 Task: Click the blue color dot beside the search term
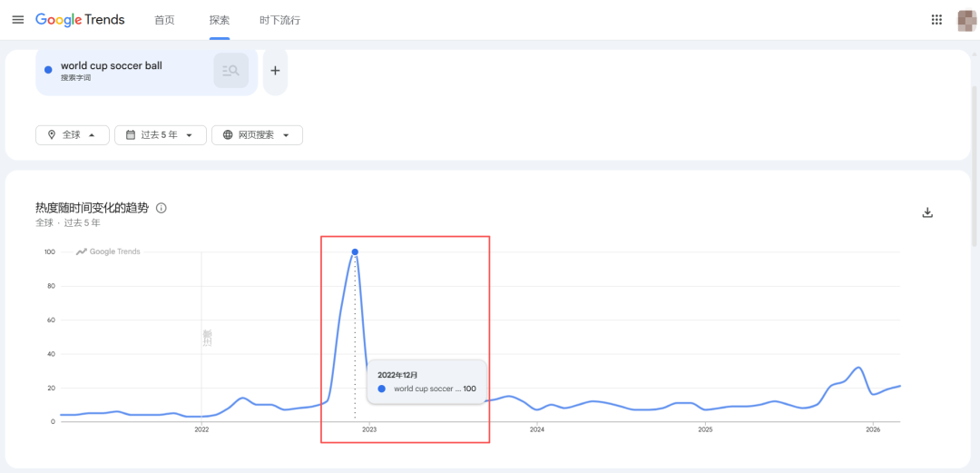(48, 70)
